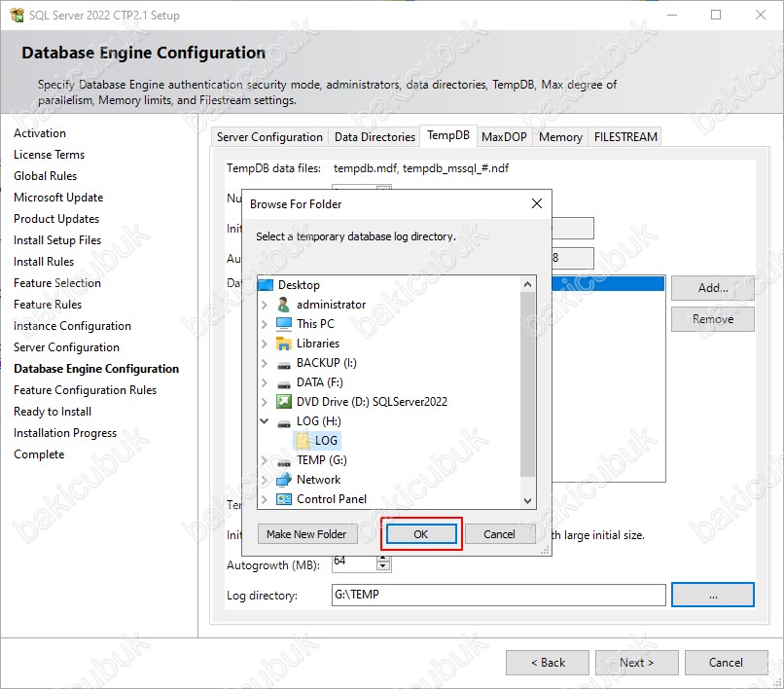The image size is (784, 689).
Task: Click the This PC monitor icon
Action: (284, 324)
